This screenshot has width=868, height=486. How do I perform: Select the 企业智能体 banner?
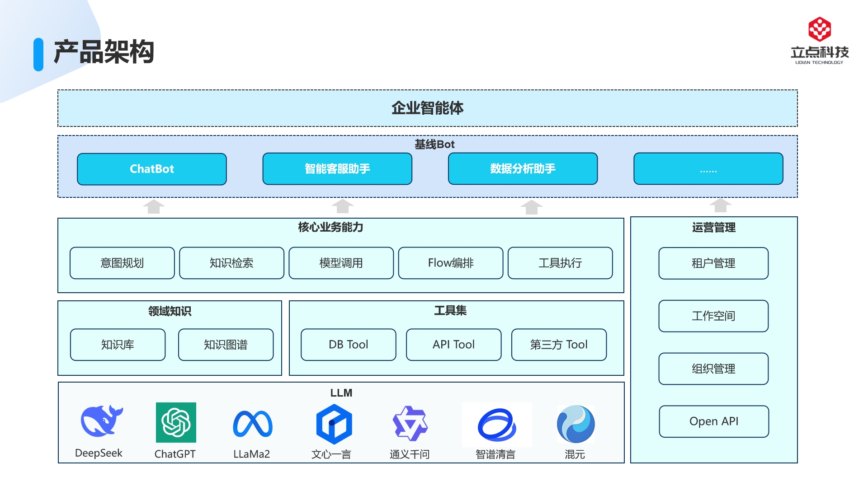[x=428, y=108]
